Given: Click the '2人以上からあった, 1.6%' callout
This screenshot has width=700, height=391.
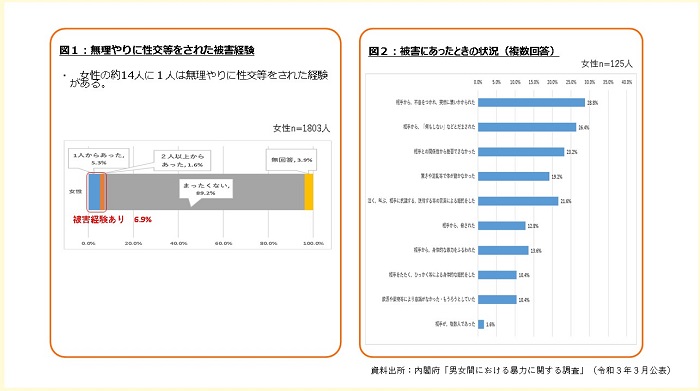Looking at the screenshot, I should click(x=182, y=160).
